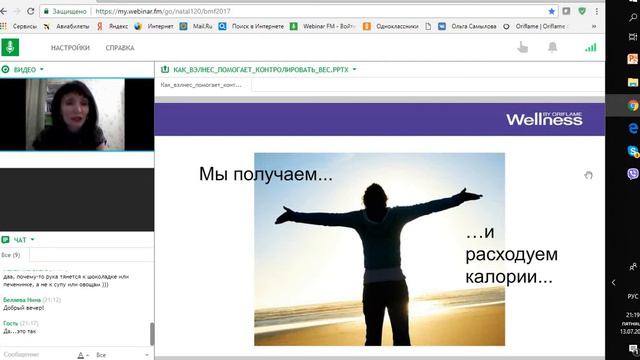This screenshot has width=640, height=360.
Task: Switch to Chrome on the taskbar
Action: (633, 106)
